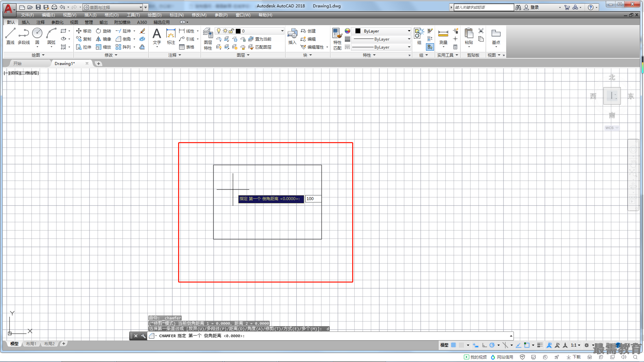Click the Chamfer (倒角) tool
The height and width of the screenshot is (362, 644).
pyautogui.click(x=123, y=39)
